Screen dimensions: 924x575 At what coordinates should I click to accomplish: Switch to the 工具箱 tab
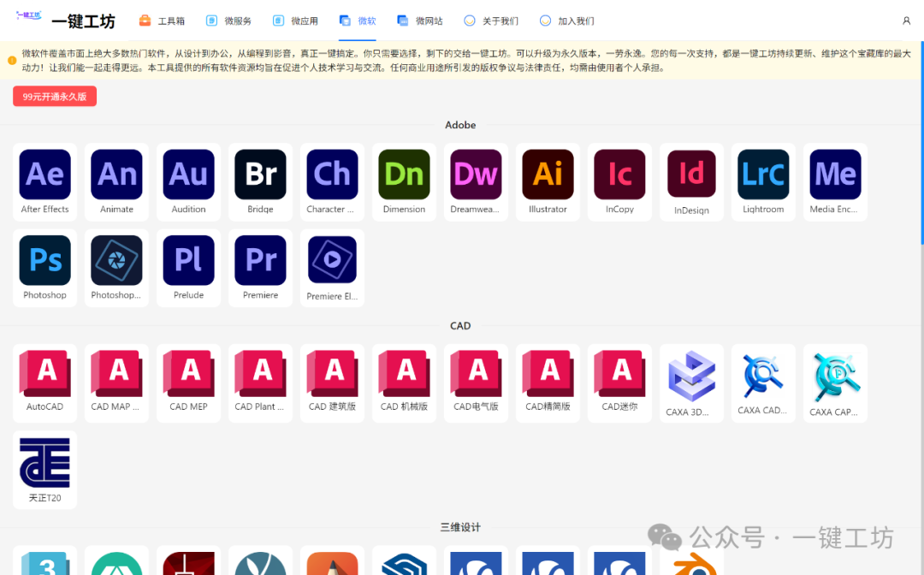(162, 21)
